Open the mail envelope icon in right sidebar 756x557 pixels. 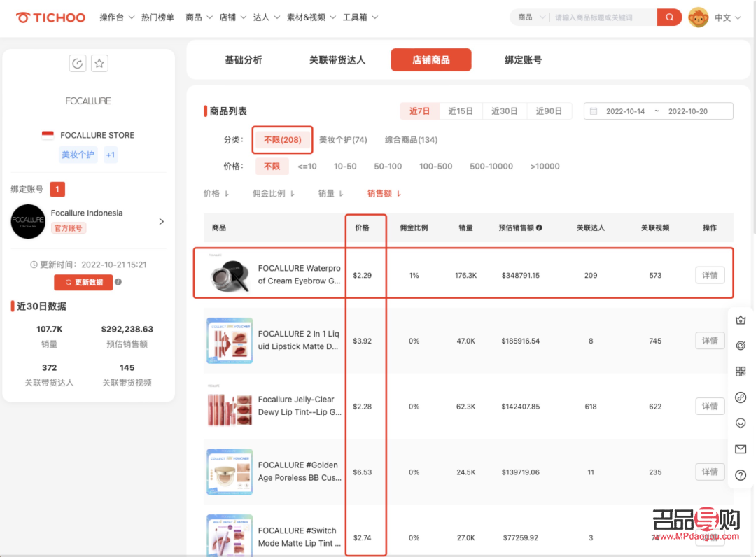coord(741,449)
